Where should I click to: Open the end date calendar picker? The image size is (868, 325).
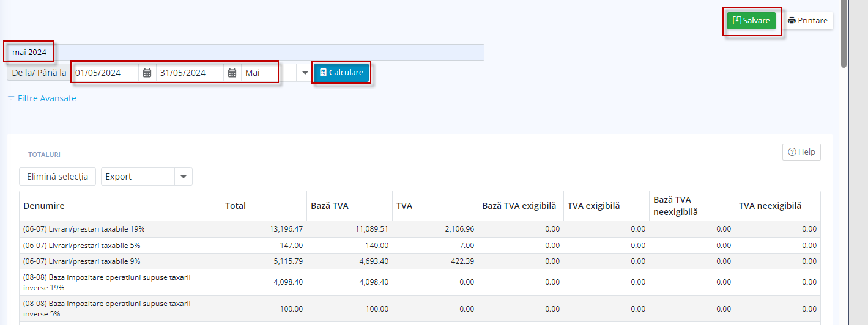(232, 73)
